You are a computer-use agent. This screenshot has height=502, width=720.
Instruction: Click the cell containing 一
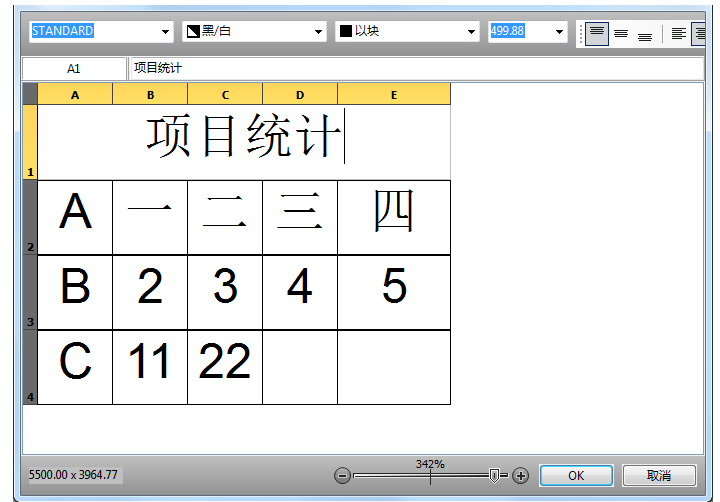tap(150, 217)
